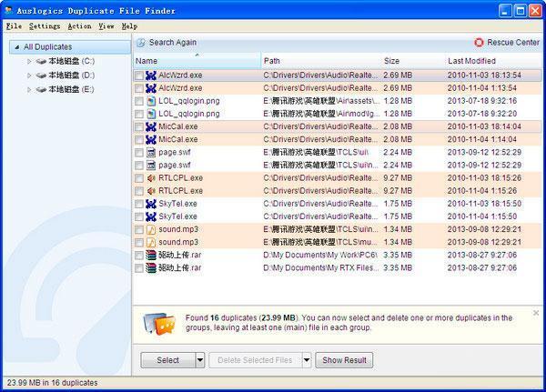Click PNG icon of LOL_qqlogin.png in Air\assets

tap(151, 101)
